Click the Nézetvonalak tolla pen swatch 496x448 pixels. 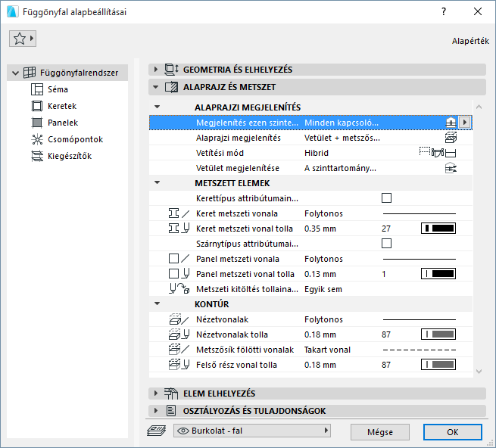[438, 334]
